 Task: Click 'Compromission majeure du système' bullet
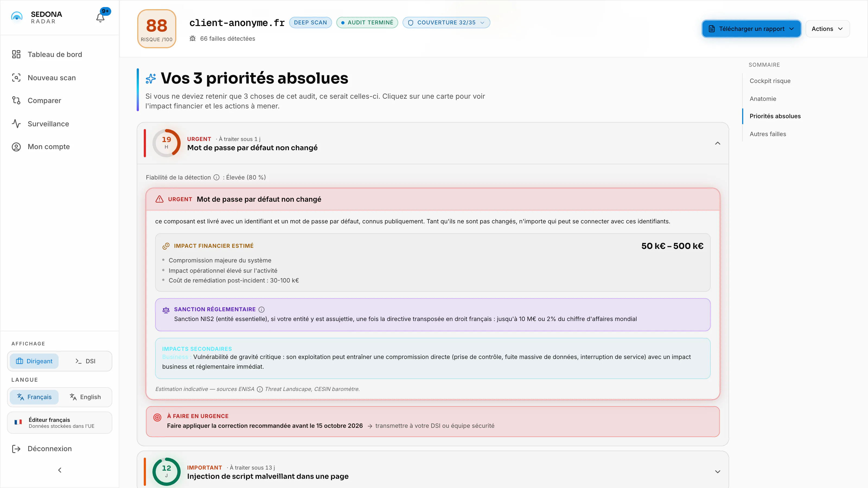coord(220,260)
